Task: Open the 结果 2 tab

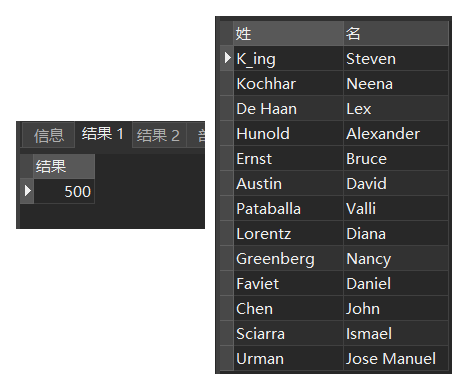Action: click(159, 135)
